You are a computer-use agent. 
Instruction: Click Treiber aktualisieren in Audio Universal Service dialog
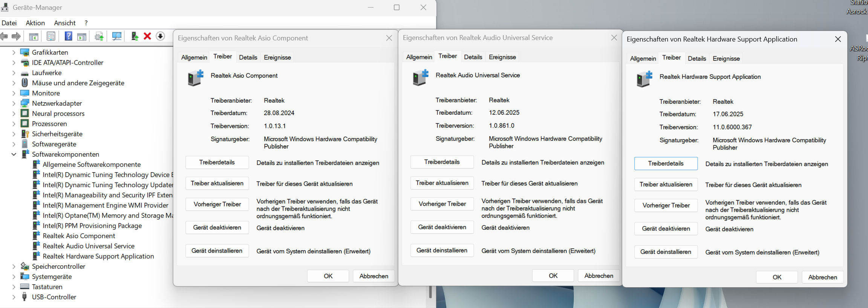pyautogui.click(x=442, y=183)
